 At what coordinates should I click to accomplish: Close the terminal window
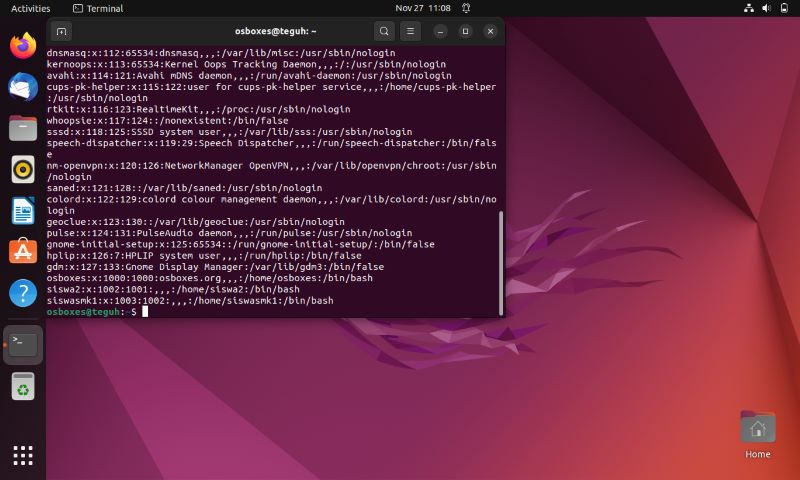(x=490, y=32)
